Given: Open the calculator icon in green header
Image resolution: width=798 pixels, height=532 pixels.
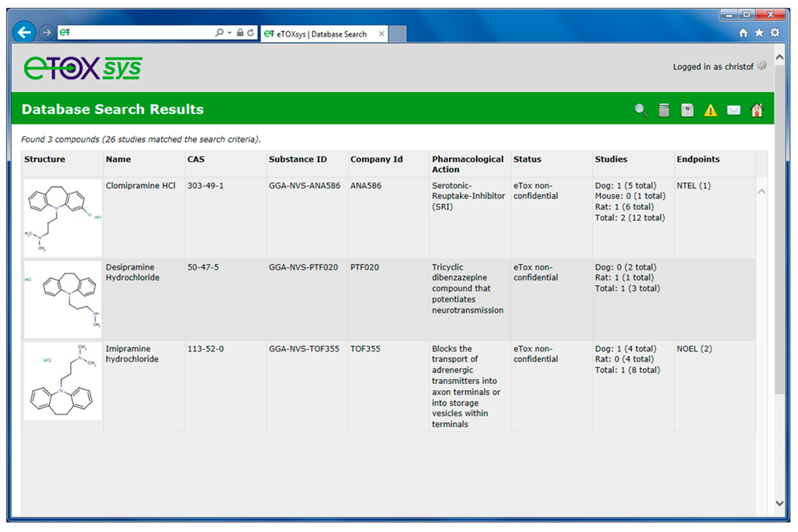Looking at the screenshot, I should click(x=664, y=110).
